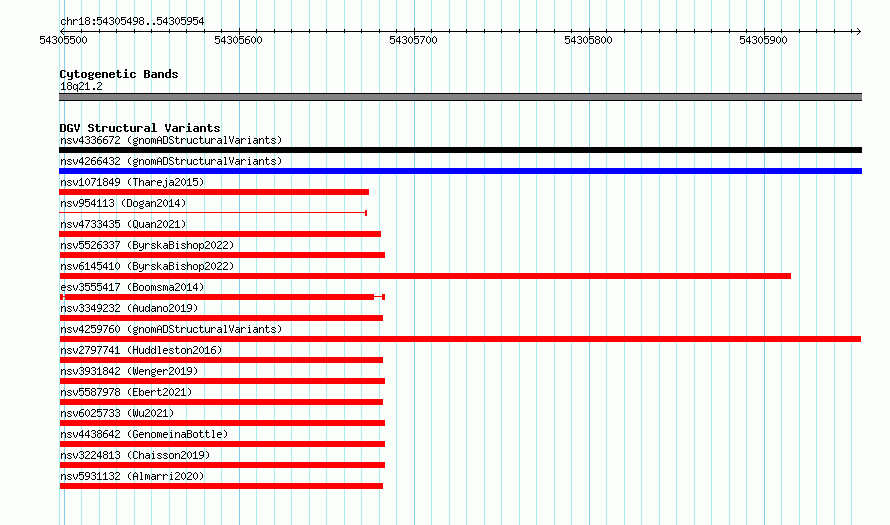This screenshot has height=525, width=890.
Task: Click the chr18:54305498..54305954 region label
Action: pyautogui.click(x=132, y=21)
